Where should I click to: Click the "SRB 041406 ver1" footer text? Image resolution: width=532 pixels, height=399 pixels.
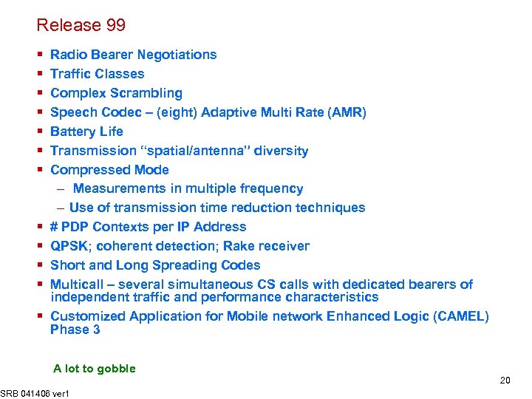(x=35, y=393)
